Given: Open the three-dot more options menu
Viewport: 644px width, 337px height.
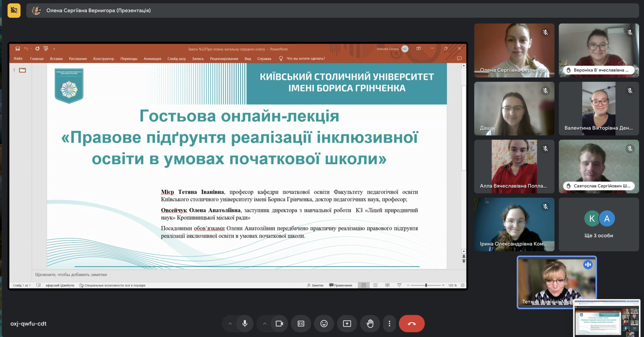Looking at the screenshot, I should click(x=389, y=323).
